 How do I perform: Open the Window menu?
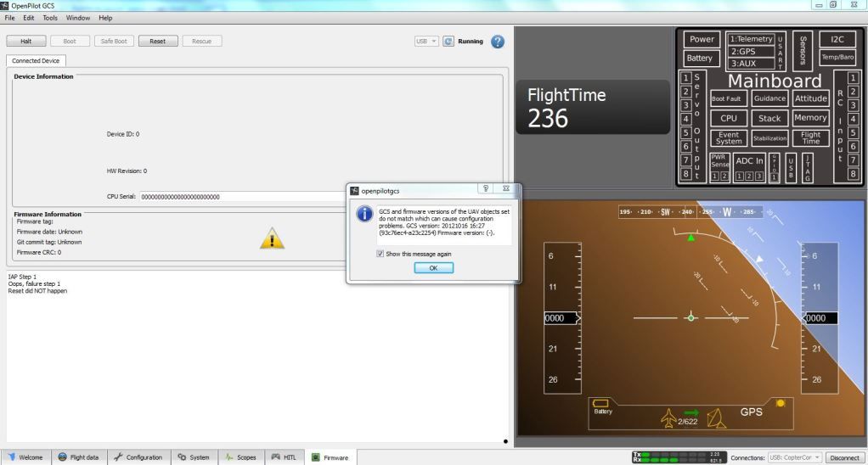[78, 18]
